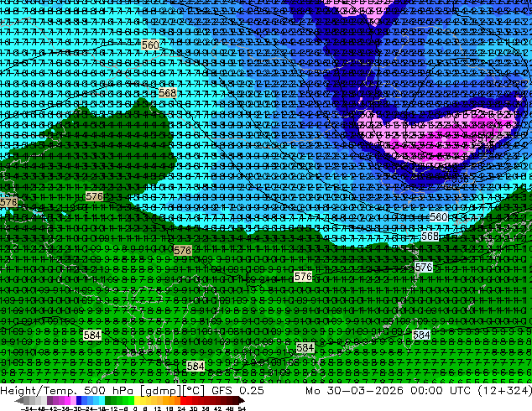The width and height of the screenshot is (532, 411).
Task: Click the 'Height/Temp. 500 hPa' title text
Action: pos(67,391)
